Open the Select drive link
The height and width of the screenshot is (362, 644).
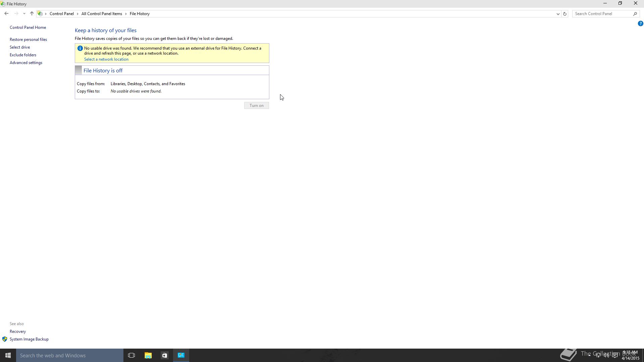pyautogui.click(x=20, y=47)
